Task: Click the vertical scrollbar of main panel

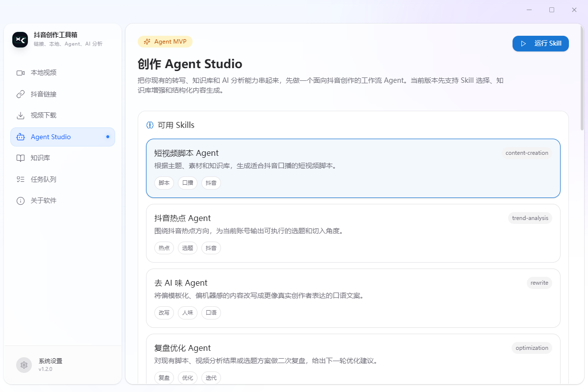Action: coord(582,78)
